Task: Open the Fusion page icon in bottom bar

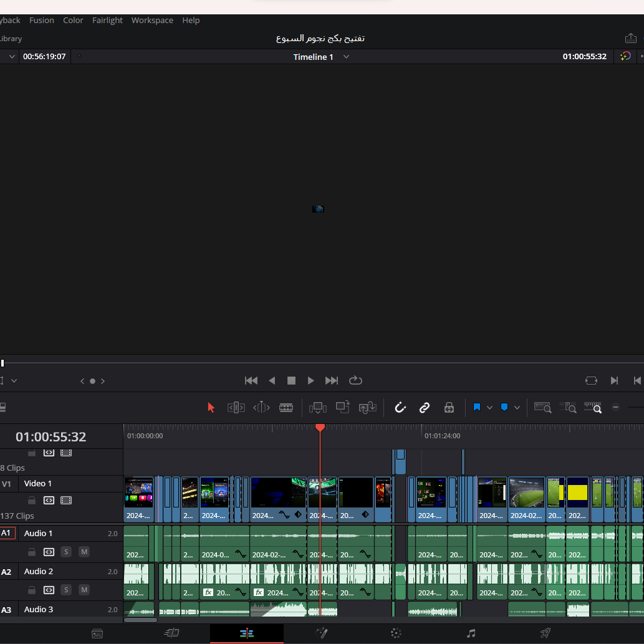Action: point(322,633)
